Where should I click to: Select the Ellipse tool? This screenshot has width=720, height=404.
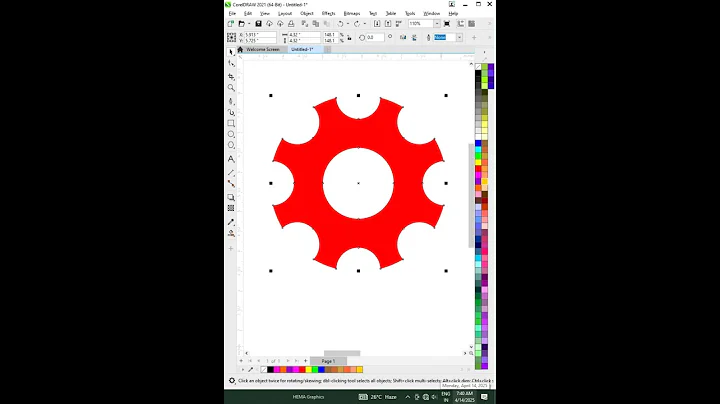(x=231, y=134)
